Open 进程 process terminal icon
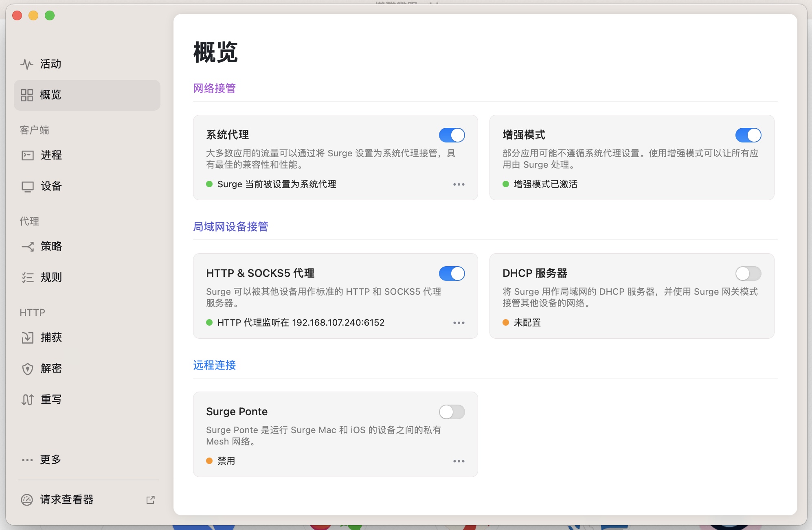The width and height of the screenshot is (812, 530). [x=27, y=155]
